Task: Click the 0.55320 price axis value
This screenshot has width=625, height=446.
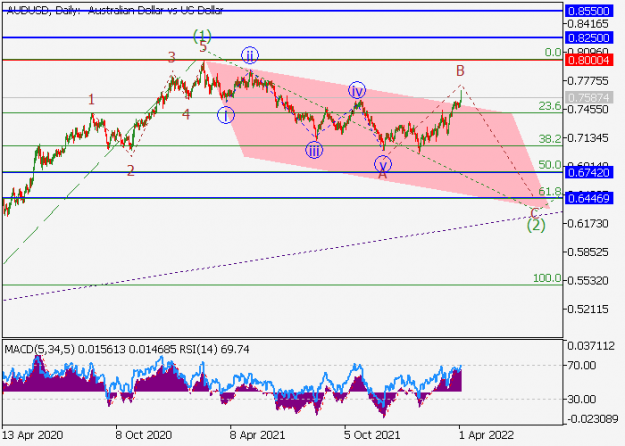Action: point(588,281)
